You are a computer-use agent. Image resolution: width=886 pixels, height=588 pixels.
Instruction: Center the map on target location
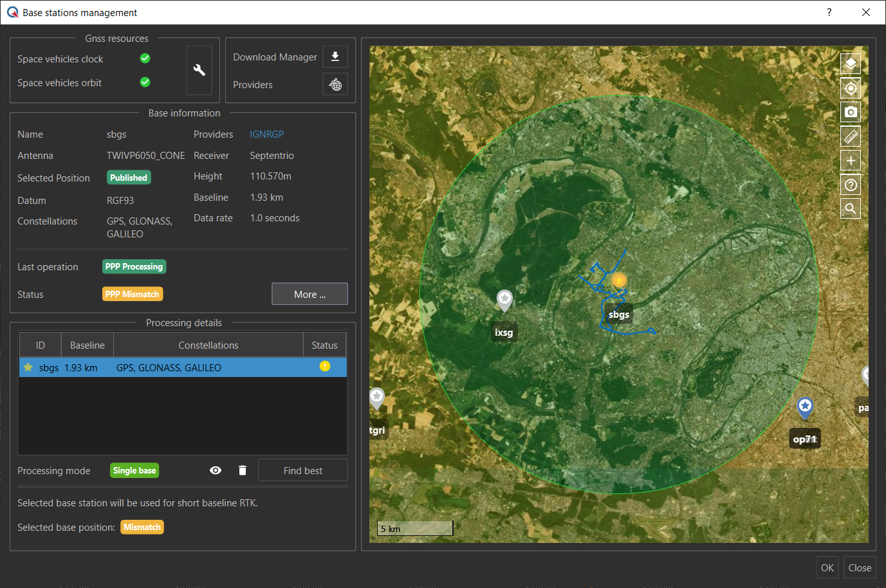tap(851, 88)
